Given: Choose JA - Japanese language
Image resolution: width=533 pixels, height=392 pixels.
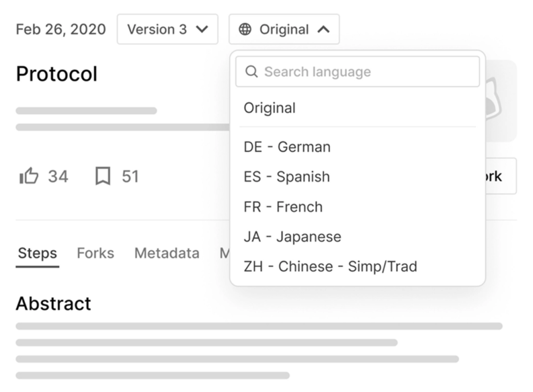Looking at the screenshot, I should (358, 237).
